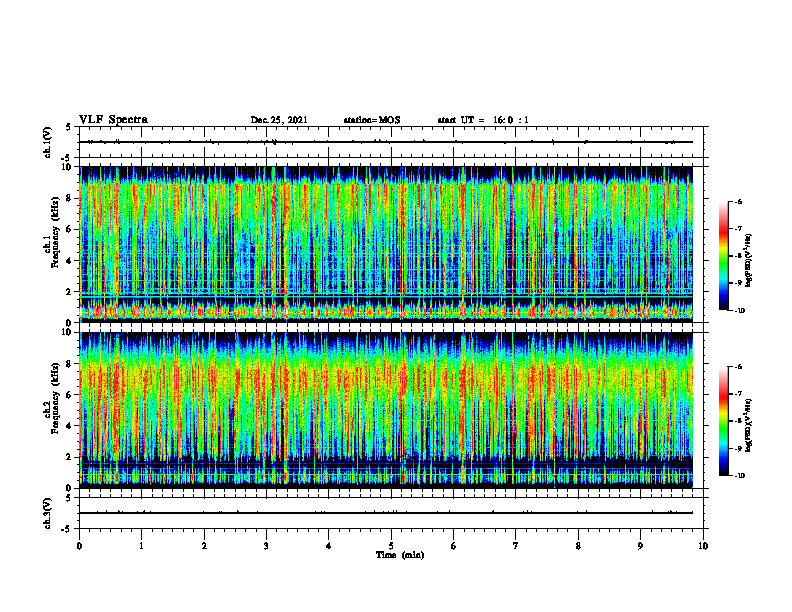Click the "2" tick on the time axis

[204, 546]
